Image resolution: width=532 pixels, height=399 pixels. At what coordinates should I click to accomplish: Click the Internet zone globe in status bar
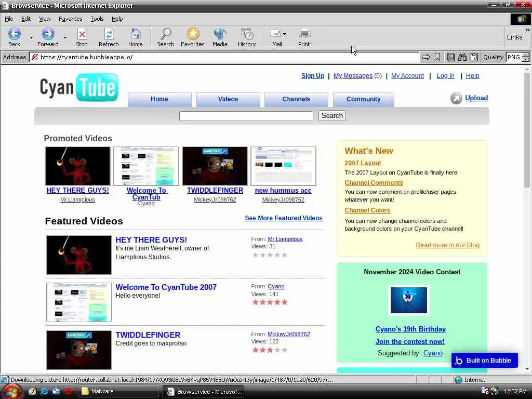pos(458,380)
